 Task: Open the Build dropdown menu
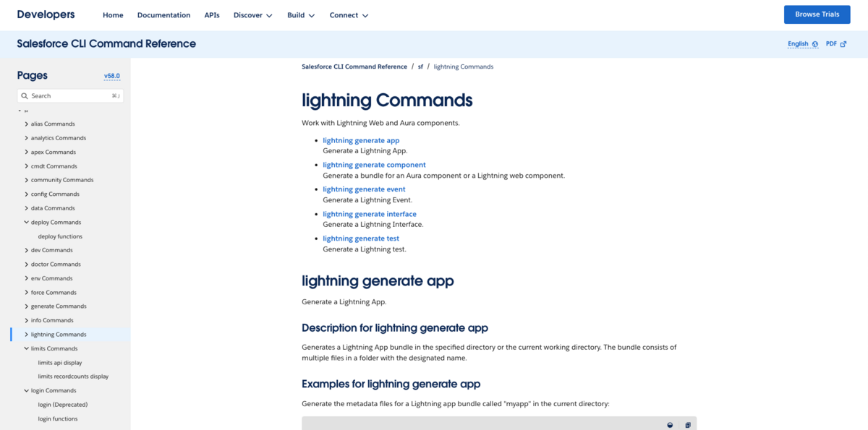(x=301, y=15)
